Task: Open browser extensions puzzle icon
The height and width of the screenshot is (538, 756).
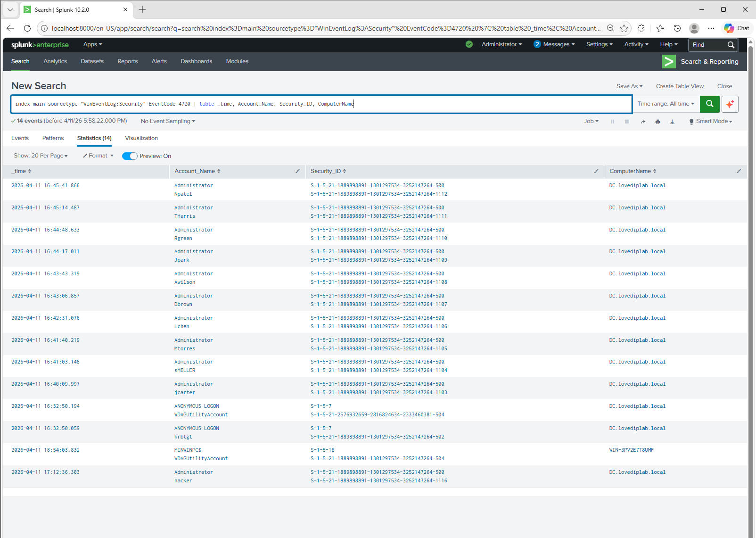Action: [x=641, y=28]
